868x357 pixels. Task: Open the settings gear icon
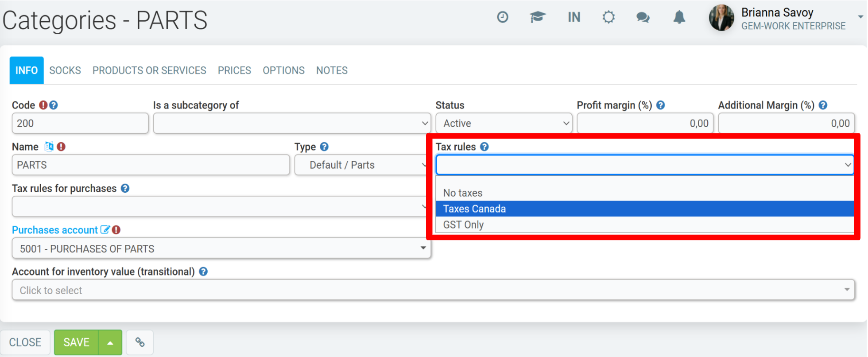point(608,17)
